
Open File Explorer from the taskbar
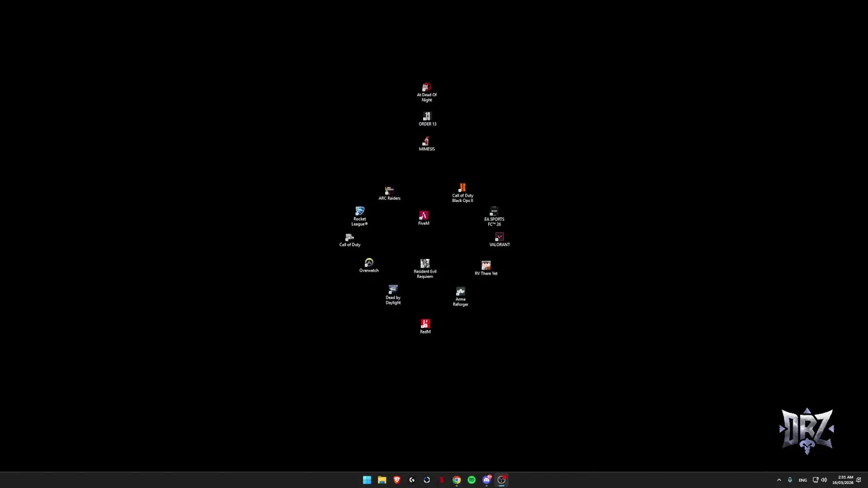(x=382, y=480)
